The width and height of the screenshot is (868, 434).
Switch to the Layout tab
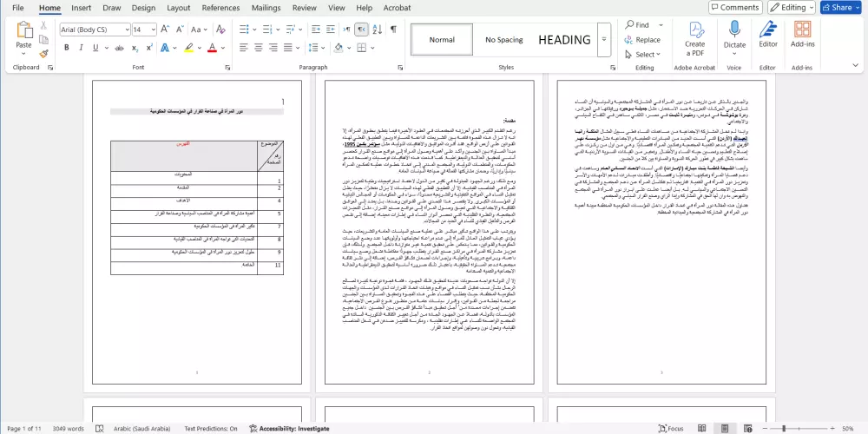tap(178, 8)
